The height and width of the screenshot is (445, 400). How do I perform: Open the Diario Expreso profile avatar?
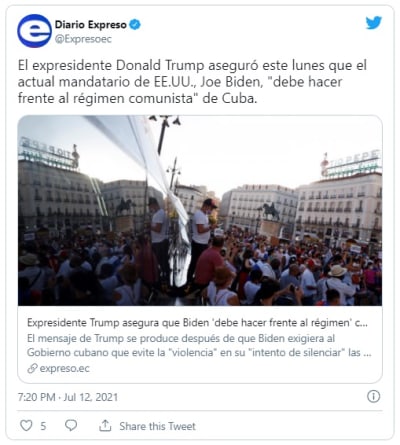[34, 31]
